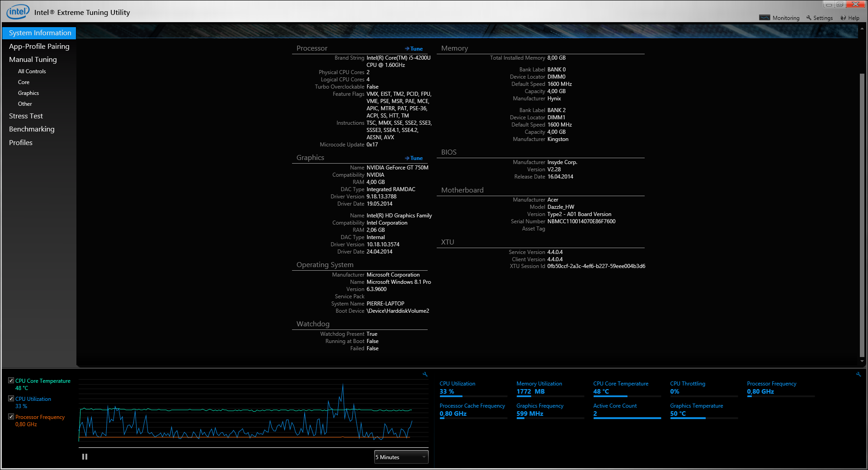Click the Operating System heading

pos(325,265)
